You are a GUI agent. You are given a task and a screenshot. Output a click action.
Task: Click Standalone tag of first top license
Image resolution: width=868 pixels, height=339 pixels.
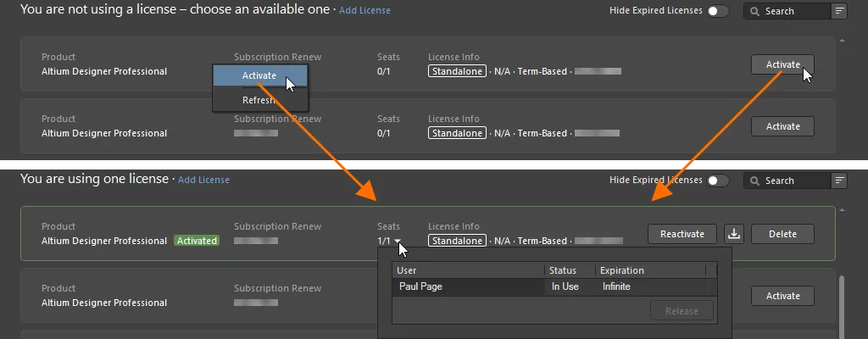[x=457, y=71]
